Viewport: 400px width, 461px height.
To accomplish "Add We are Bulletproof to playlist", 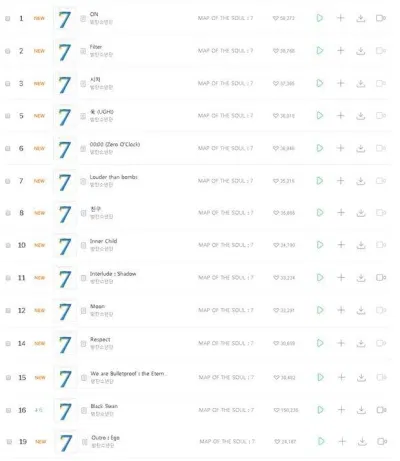I will pyautogui.click(x=341, y=377).
